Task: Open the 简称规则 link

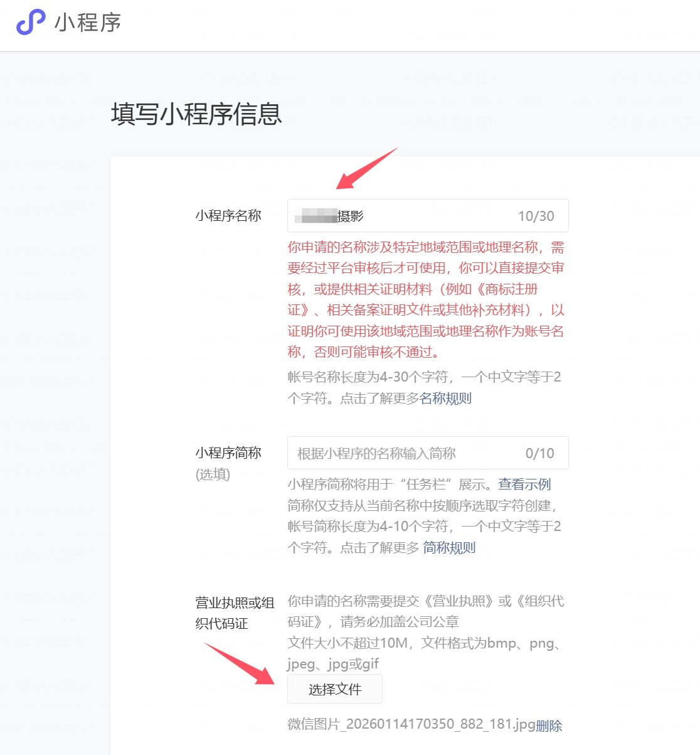Action: tap(449, 547)
